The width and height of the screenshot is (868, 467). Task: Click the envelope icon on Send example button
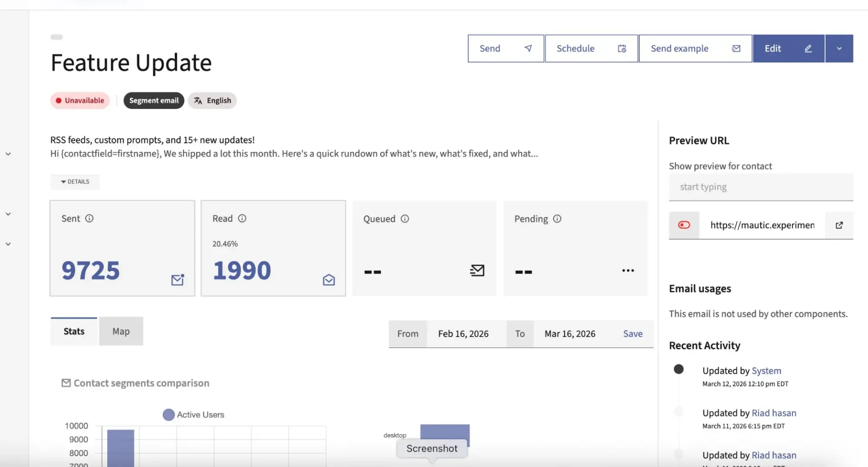pos(736,48)
